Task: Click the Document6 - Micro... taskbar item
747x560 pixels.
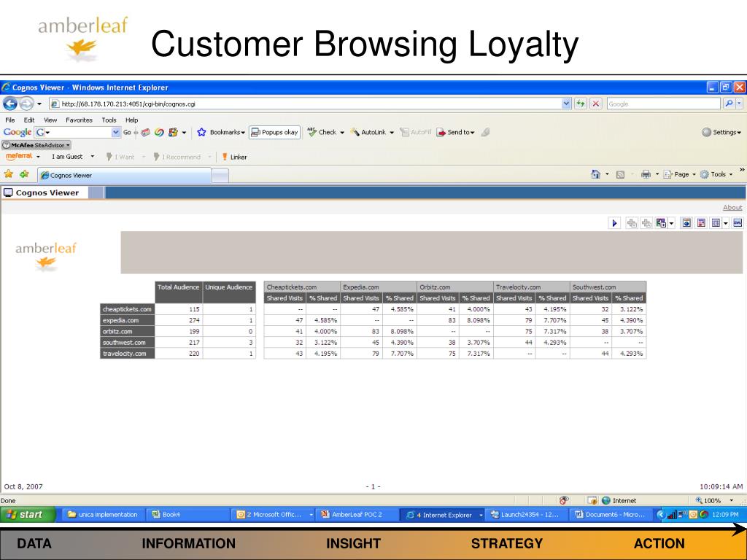Action: click(611, 514)
